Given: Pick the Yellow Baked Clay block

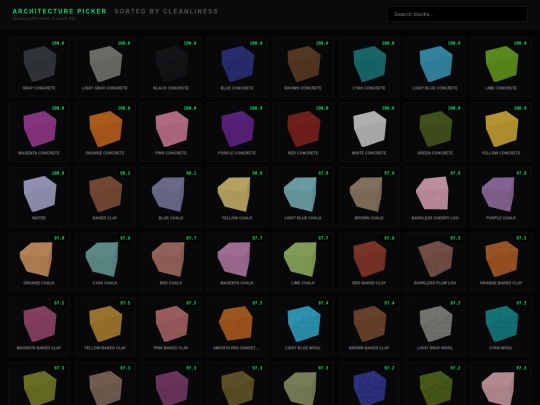Looking at the screenshot, I should (105, 327).
